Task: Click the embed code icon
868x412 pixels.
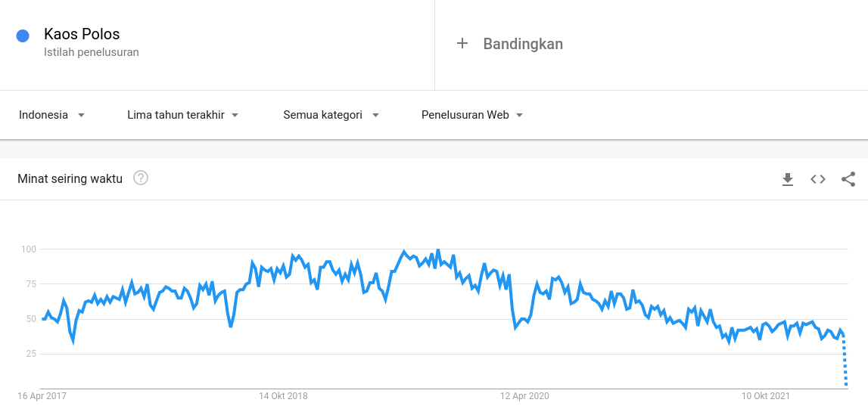Action: pos(818,179)
